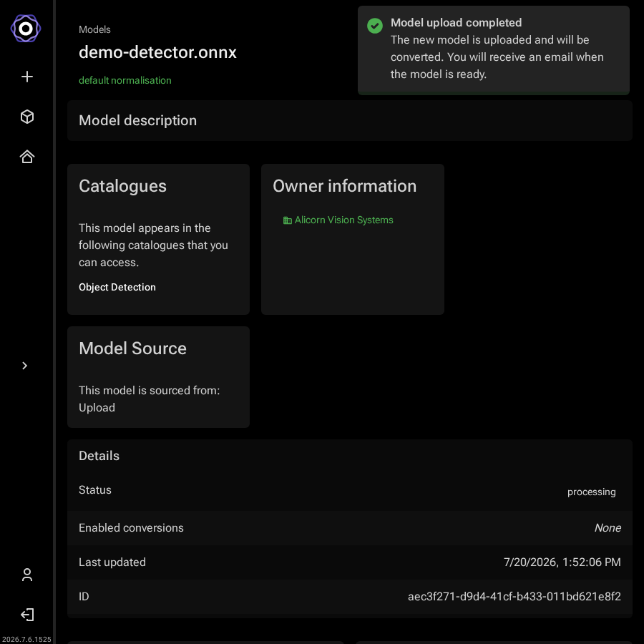
Task: Click the logout icon
Action: pyautogui.click(x=27, y=615)
